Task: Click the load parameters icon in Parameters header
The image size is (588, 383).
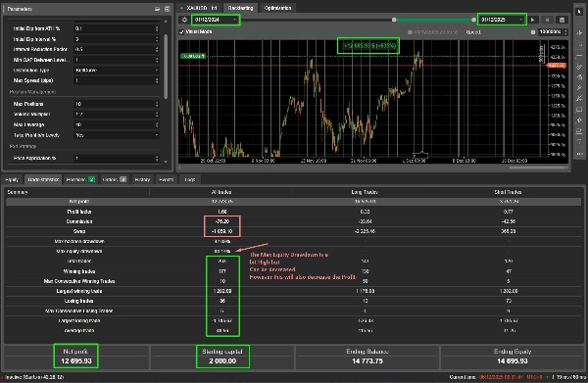Action: (157, 9)
